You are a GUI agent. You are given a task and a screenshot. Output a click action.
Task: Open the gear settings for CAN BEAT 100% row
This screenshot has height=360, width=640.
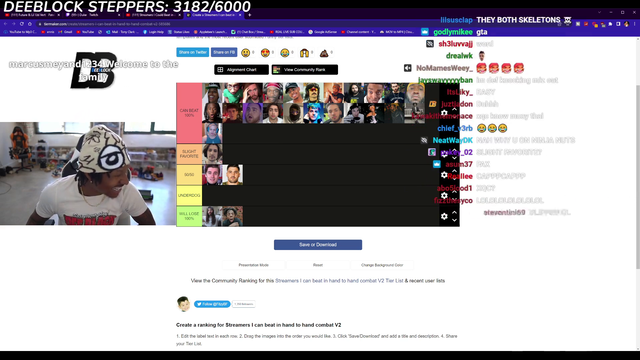(444, 113)
